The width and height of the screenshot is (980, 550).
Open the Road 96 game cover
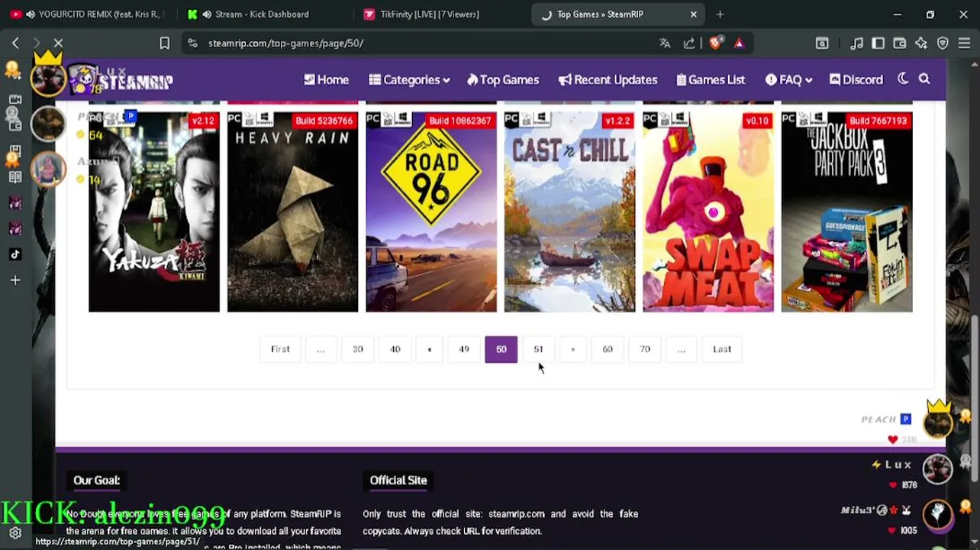point(431,212)
